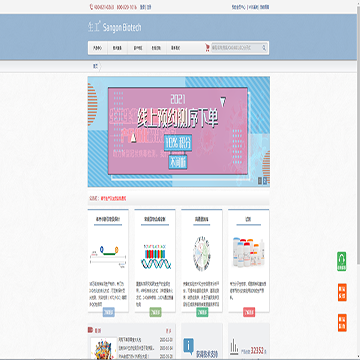The image size is (360, 360).
Task: Click the magnifier search icon in search box
Action: tap(264, 48)
